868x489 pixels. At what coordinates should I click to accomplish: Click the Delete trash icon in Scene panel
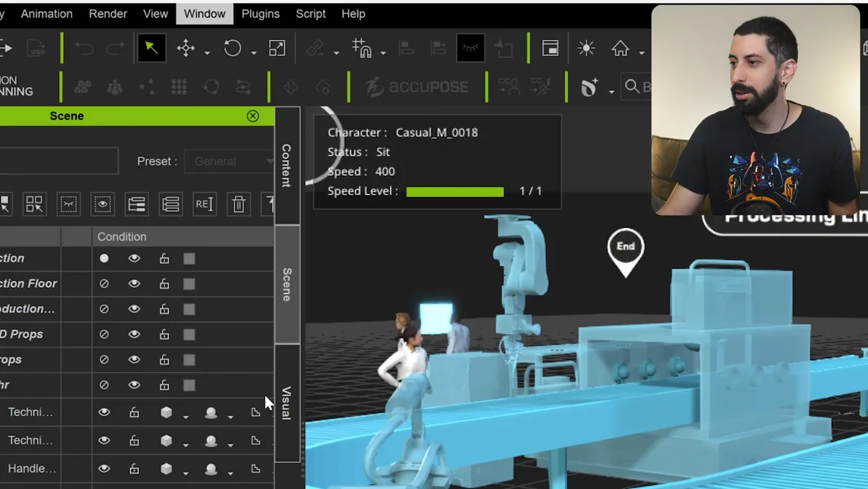pos(238,204)
